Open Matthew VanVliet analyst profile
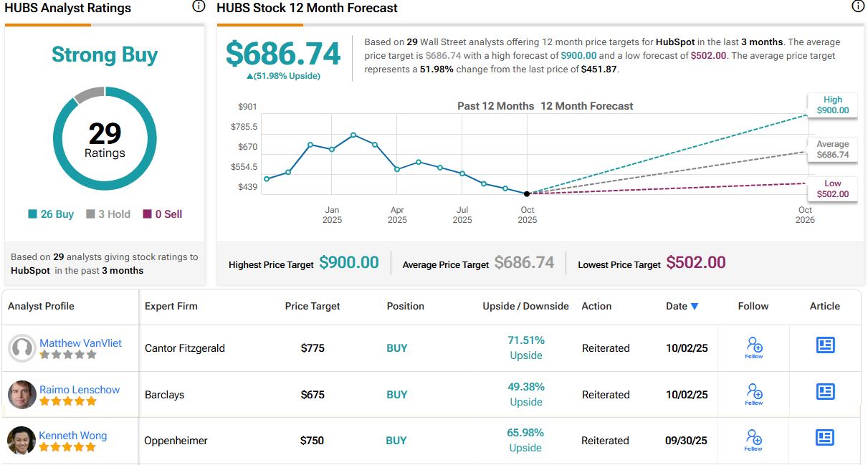This screenshot has width=868, height=465. pyautogui.click(x=80, y=343)
